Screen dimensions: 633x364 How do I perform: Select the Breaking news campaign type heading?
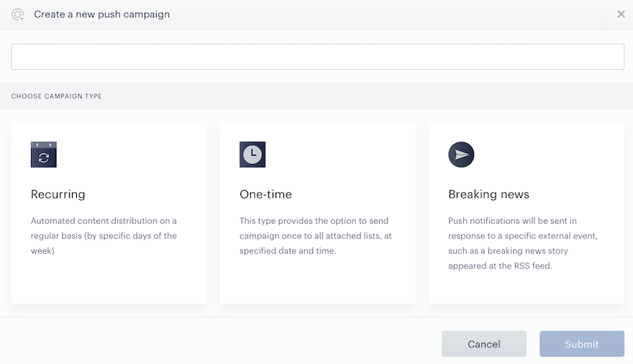point(488,194)
